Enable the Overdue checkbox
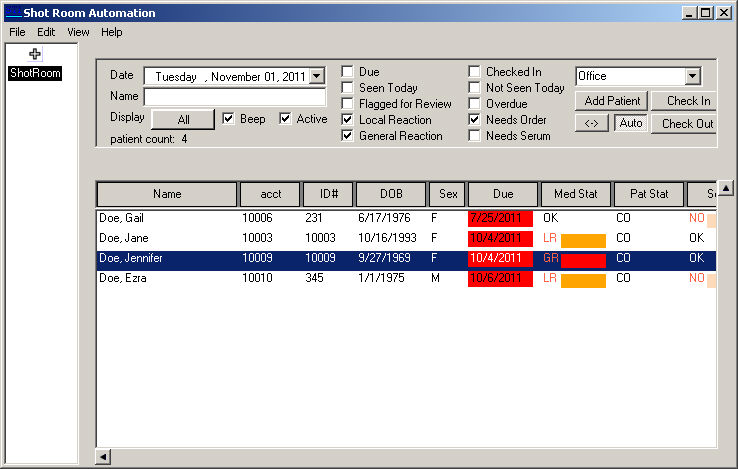The height and width of the screenshot is (469, 738). pos(474,104)
